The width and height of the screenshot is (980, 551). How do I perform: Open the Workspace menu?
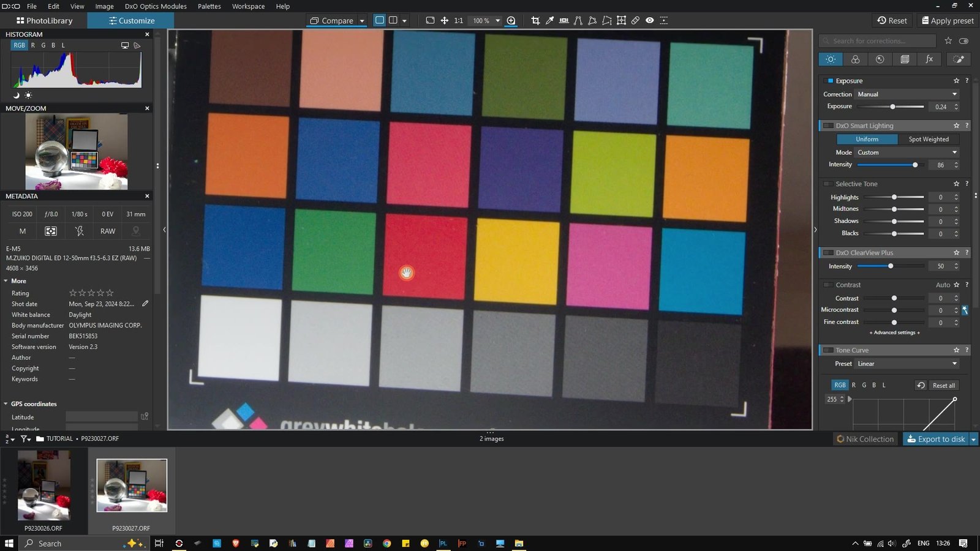tap(248, 6)
